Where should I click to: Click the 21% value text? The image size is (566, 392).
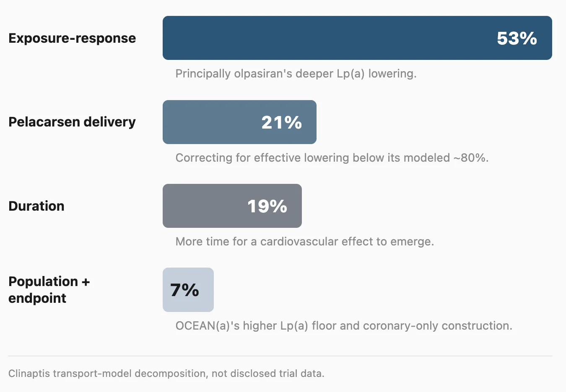point(282,122)
